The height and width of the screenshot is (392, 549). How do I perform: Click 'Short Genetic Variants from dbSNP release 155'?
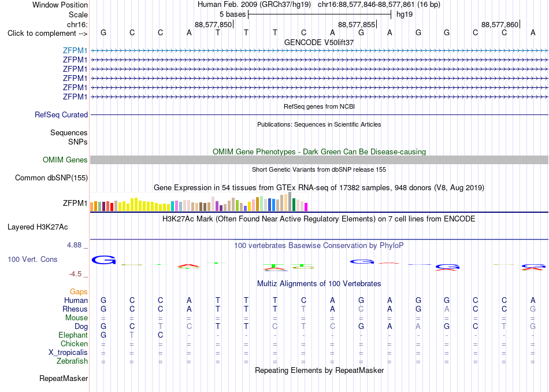click(x=319, y=169)
